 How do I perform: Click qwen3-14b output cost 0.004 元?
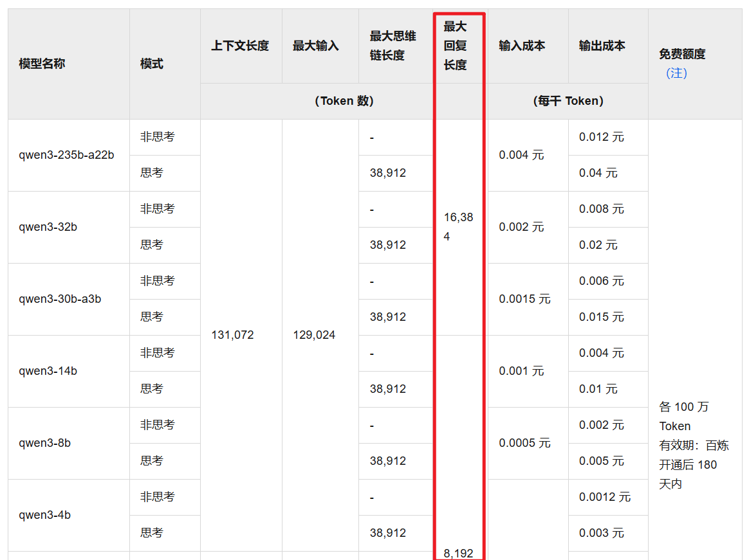point(602,353)
